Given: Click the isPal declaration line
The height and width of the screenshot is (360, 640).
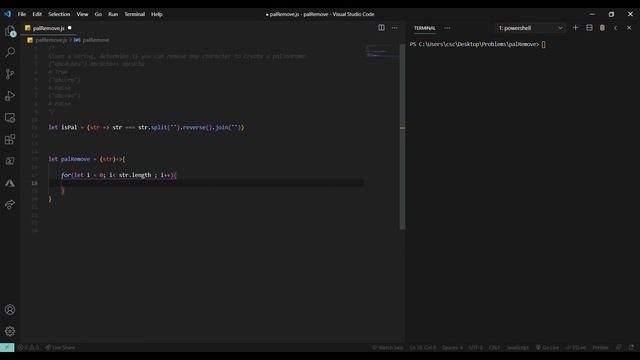Looking at the screenshot, I should pyautogui.click(x=146, y=127).
